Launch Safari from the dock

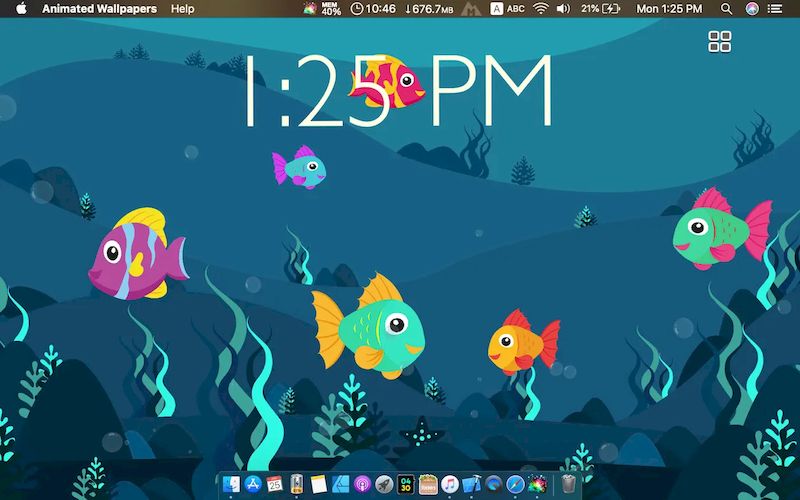(x=515, y=484)
